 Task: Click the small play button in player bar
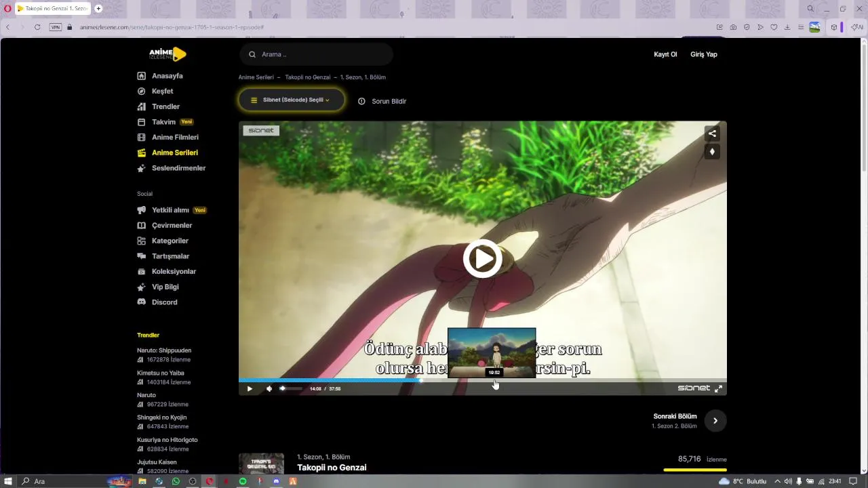pos(250,388)
